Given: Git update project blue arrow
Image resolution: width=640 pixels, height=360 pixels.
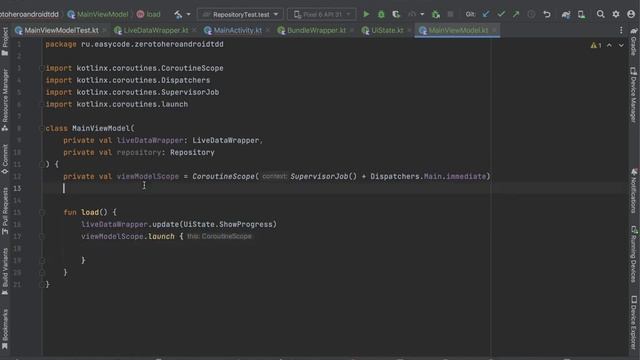Looking at the screenshot, I should [486, 14].
